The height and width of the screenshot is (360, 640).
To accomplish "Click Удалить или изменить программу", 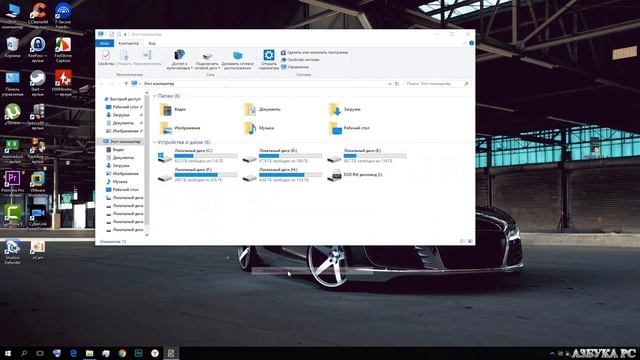I will point(314,53).
